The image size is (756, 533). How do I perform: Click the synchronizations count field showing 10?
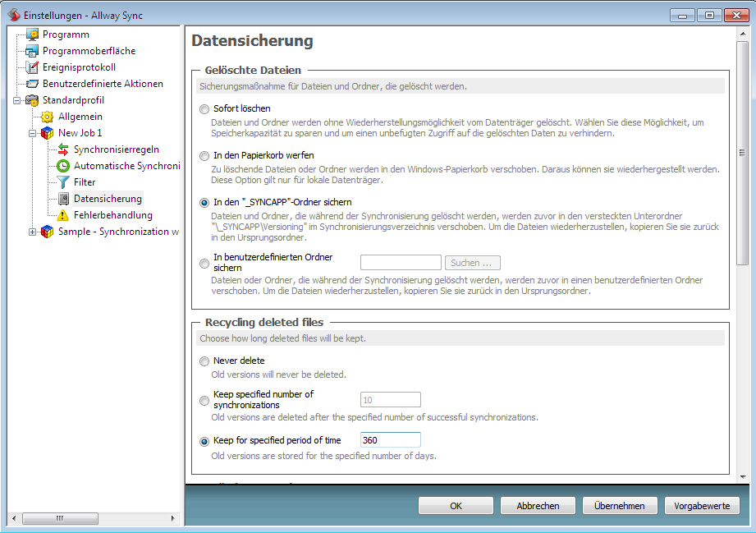click(x=391, y=399)
